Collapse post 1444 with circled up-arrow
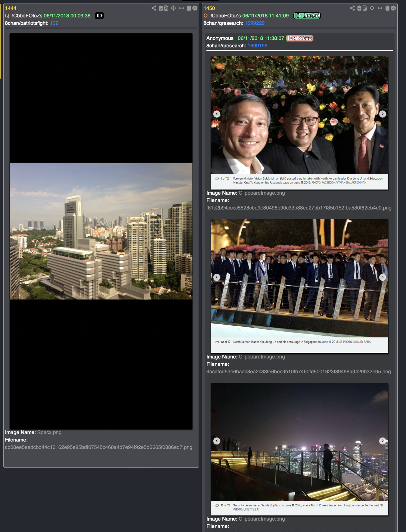The image size is (406, 532). (x=195, y=8)
